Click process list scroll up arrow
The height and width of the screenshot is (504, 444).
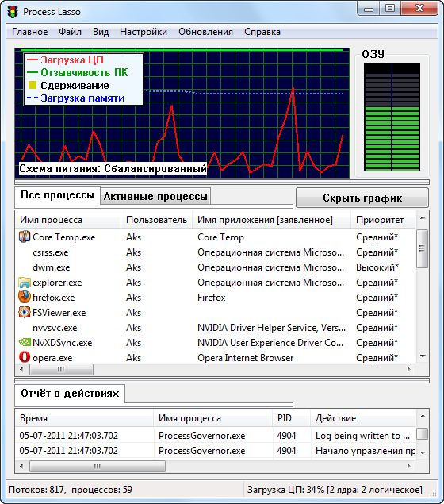tap(423, 218)
